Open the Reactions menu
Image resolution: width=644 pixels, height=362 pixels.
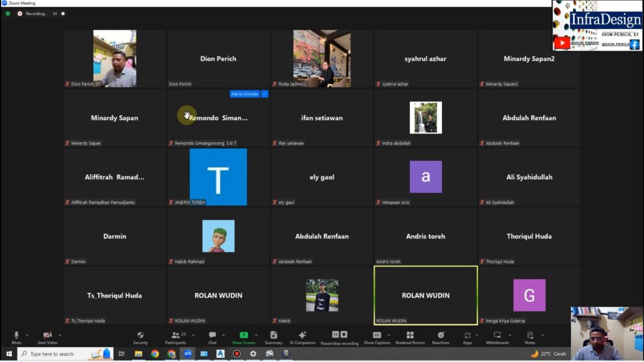(x=440, y=336)
